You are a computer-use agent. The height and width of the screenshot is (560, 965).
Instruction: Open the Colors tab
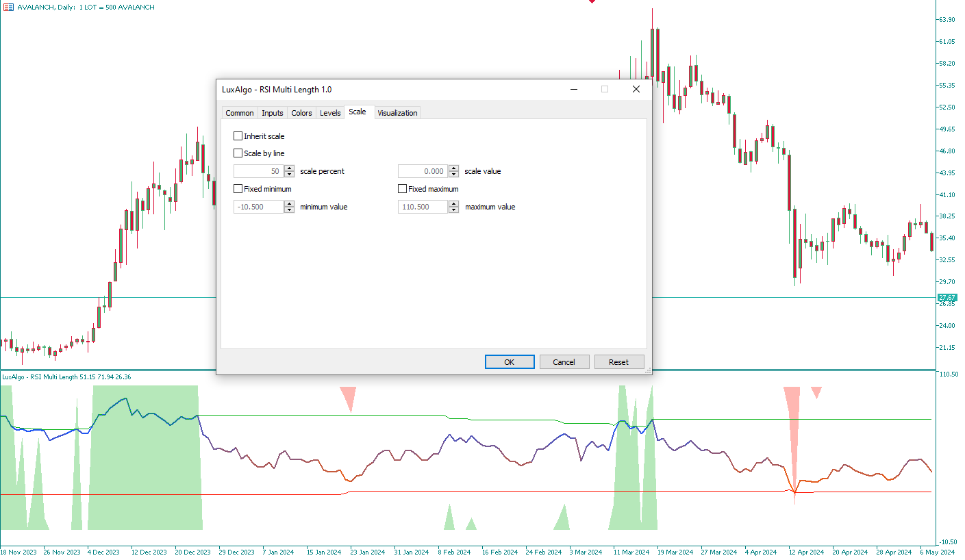301,113
